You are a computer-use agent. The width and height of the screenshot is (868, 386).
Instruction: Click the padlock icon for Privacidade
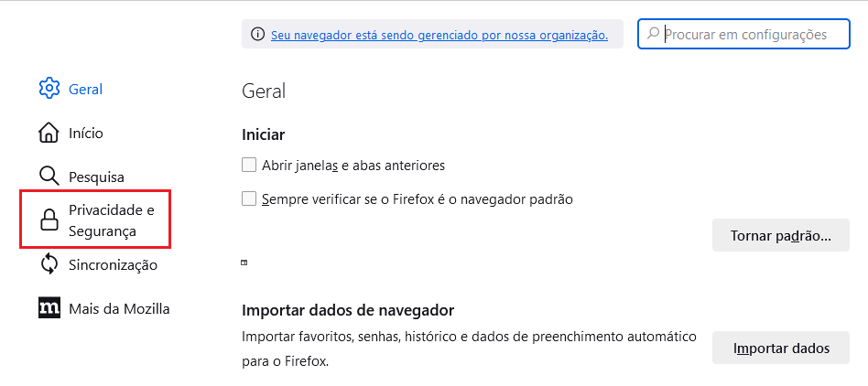[49, 220]
